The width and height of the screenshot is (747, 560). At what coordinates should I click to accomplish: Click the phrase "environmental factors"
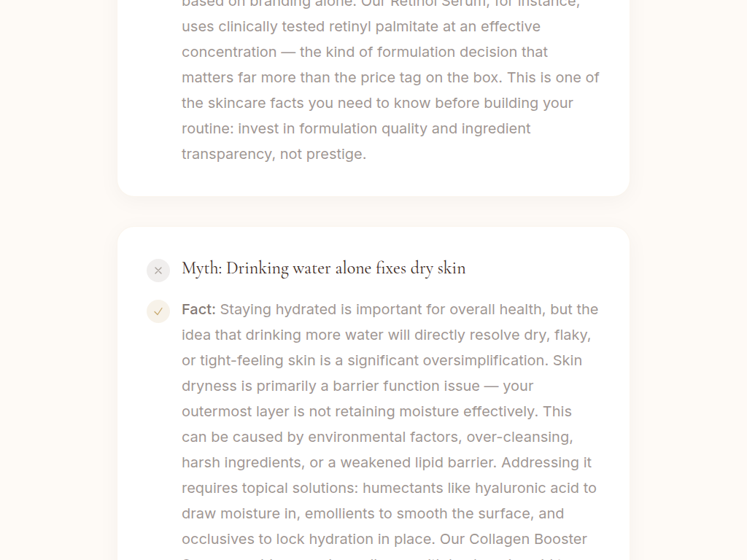coord(384,437)
